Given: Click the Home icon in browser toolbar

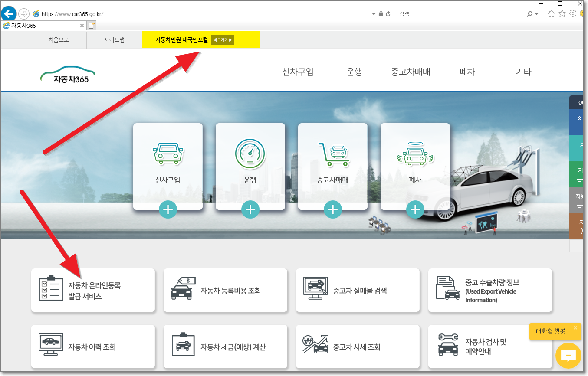Looking at the screenshot, I should pos(552,14).
